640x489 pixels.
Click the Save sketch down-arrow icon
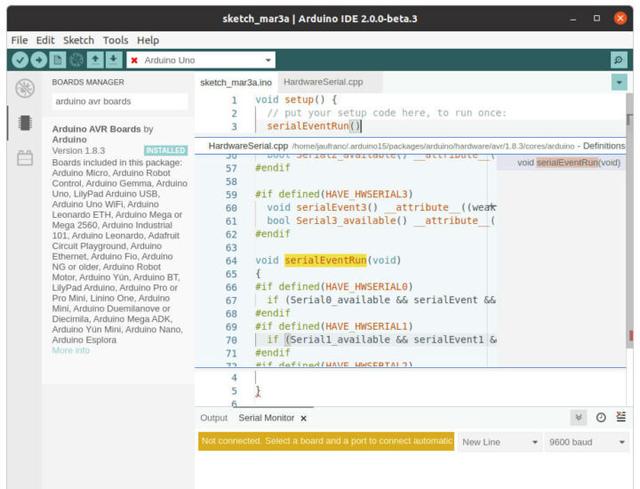point(114,60)
